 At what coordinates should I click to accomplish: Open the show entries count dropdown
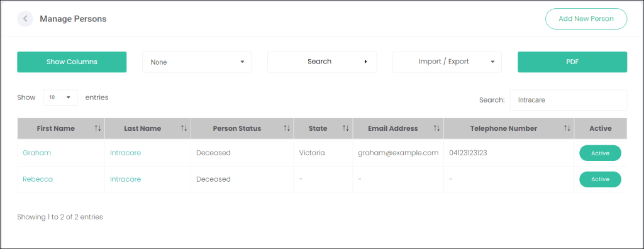60,97
